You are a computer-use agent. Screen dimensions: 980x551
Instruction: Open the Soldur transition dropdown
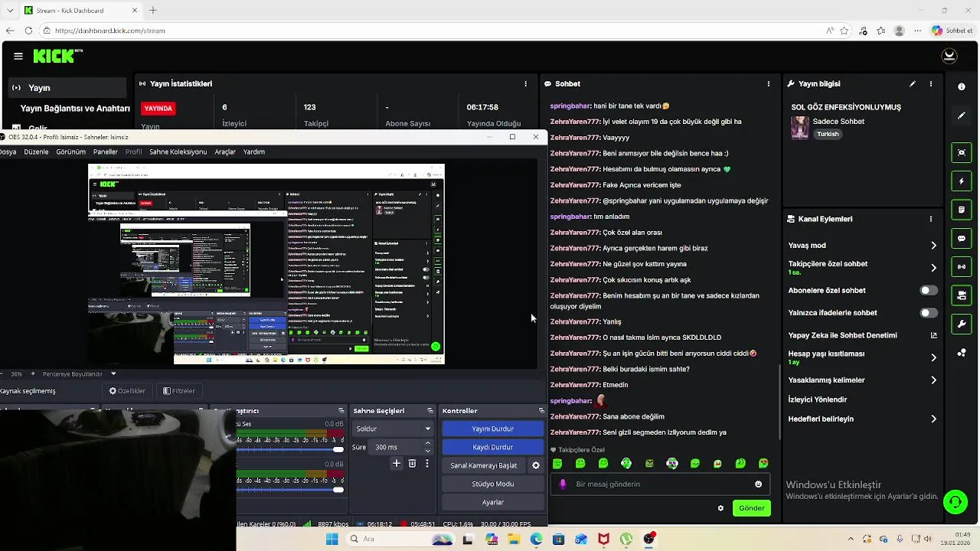click(x=393, y=429)
